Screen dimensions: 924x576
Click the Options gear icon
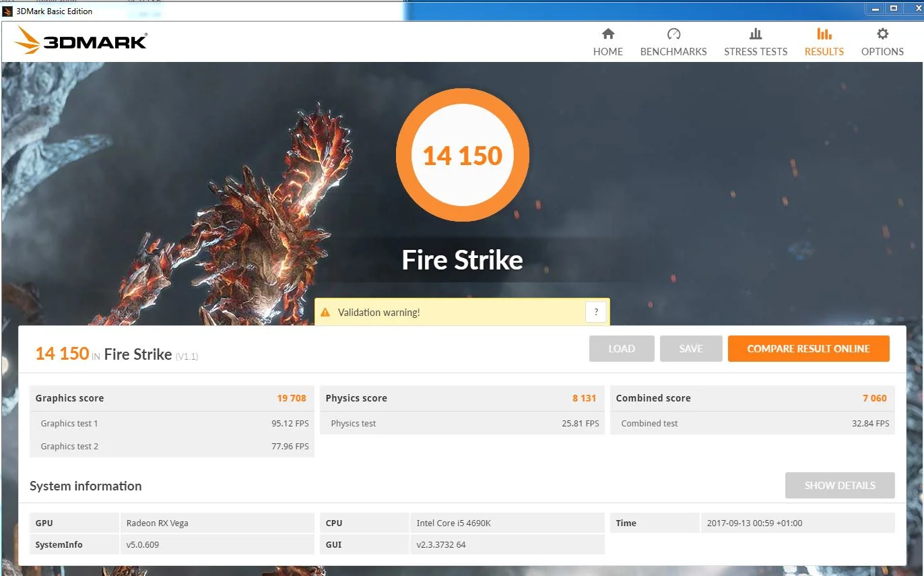pyautogui.click(x=882, y=34)
